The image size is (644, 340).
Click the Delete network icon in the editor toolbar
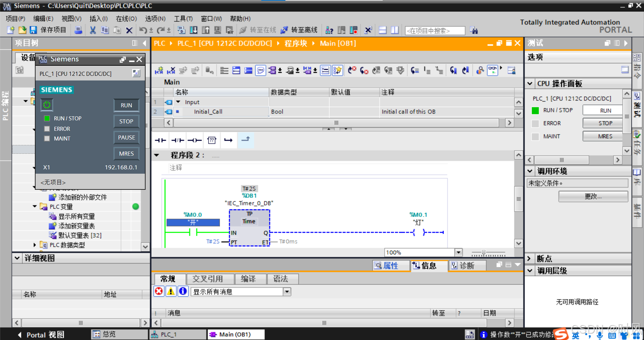tap(171, 70)
